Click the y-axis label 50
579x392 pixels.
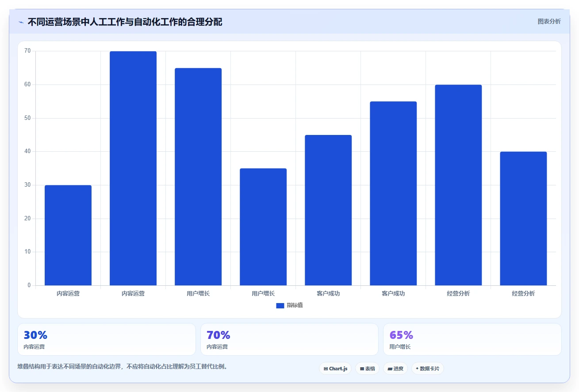(x=27, y=118)
